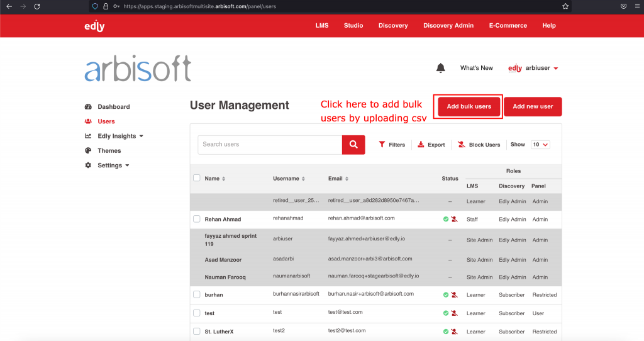Open the Pocket save icon
644x341 pixels.
623,6
